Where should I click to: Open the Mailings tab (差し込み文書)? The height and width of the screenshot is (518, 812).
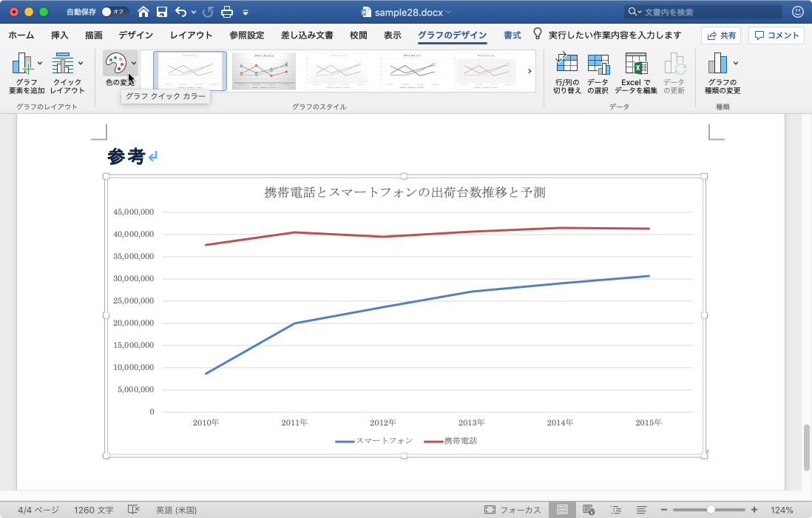(307, 36)
